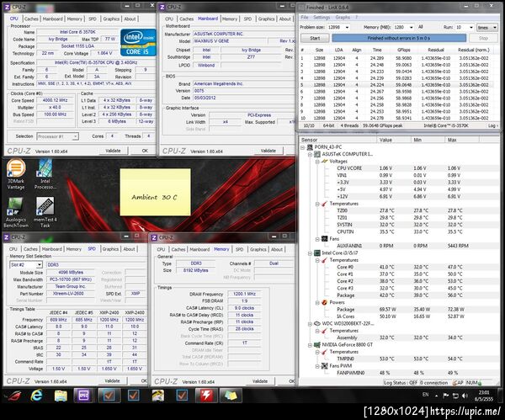Click the Stop button in LinX
The image size is (505, 420).
click(x=483, y=39)
